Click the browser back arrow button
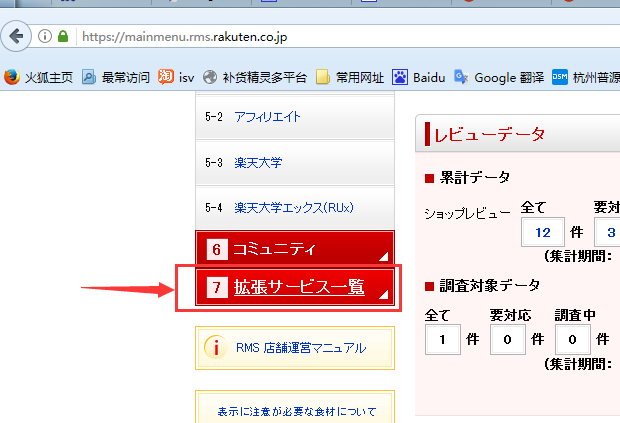Image resolution: width=620 pixels, height=423 pixels. click(16, 36)
